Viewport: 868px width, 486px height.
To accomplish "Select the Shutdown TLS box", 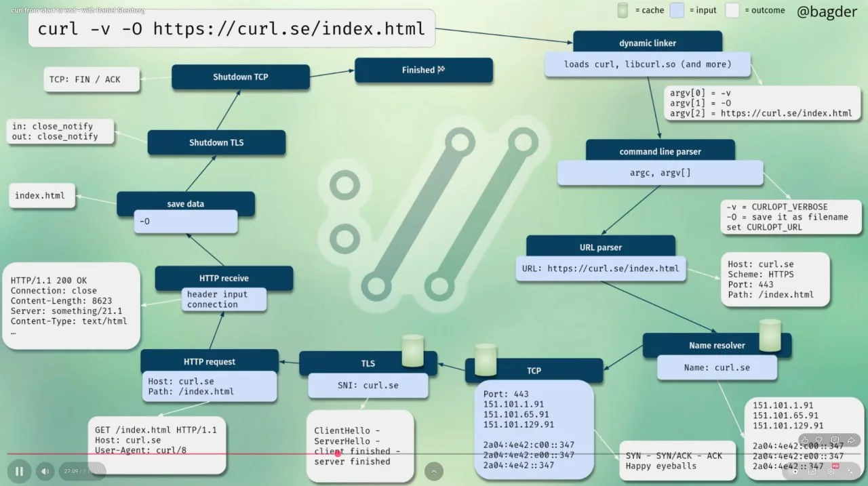I will coord(216,142).
